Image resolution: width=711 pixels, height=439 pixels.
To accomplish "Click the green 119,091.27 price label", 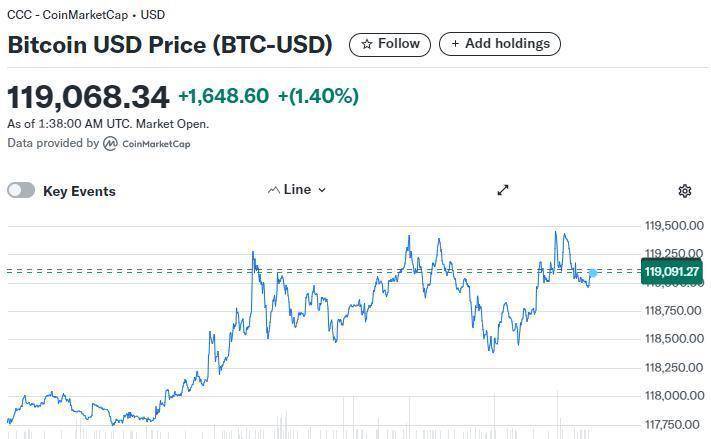I will tap(672, 272).
